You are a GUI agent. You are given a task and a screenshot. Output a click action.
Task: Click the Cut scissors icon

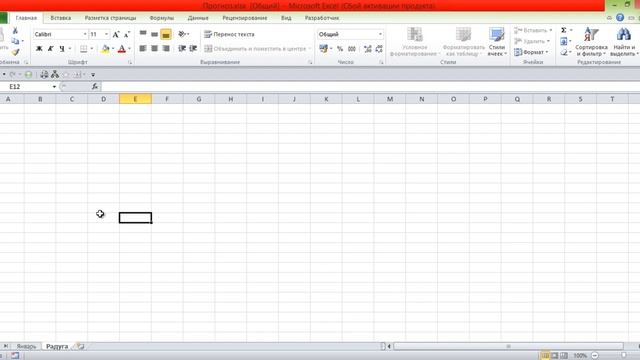point(15,31)
